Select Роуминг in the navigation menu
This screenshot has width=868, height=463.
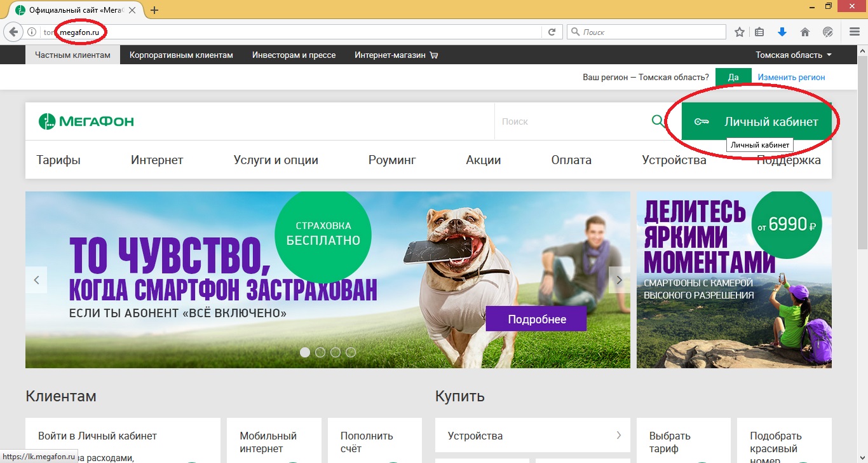(392, 160)
